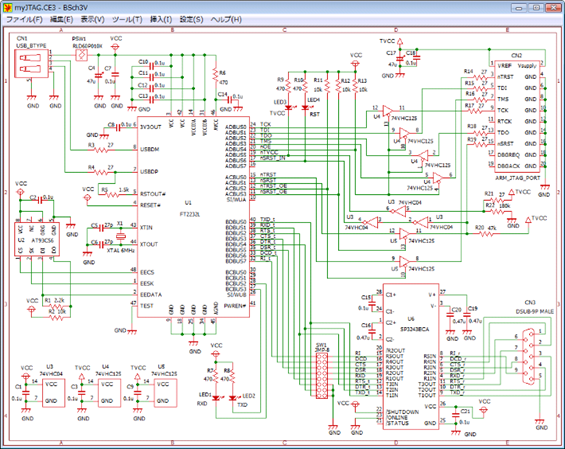Open the ファイル(F) menu

pyautogui.click(x=24, y=19)
